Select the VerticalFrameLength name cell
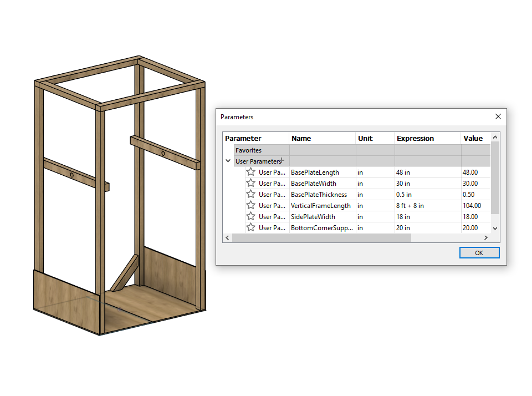Image resolution: width=532 pixels, height=396 pixels. 323,205
